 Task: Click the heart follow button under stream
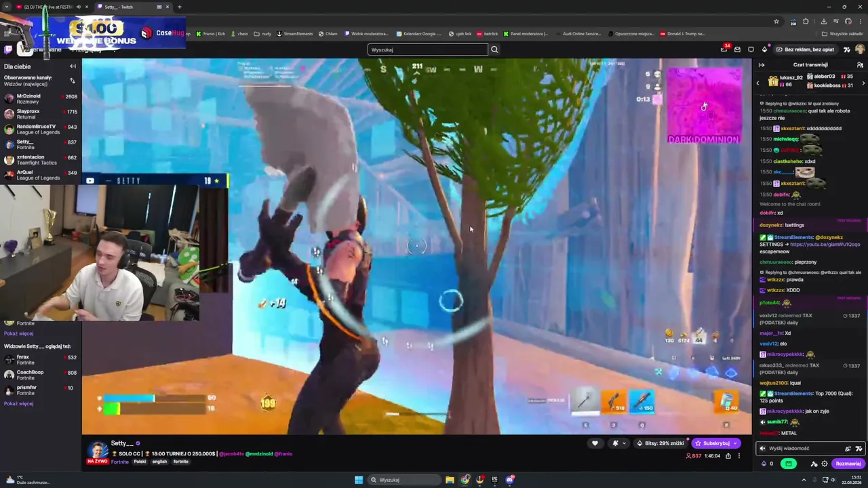coord(595,443)
